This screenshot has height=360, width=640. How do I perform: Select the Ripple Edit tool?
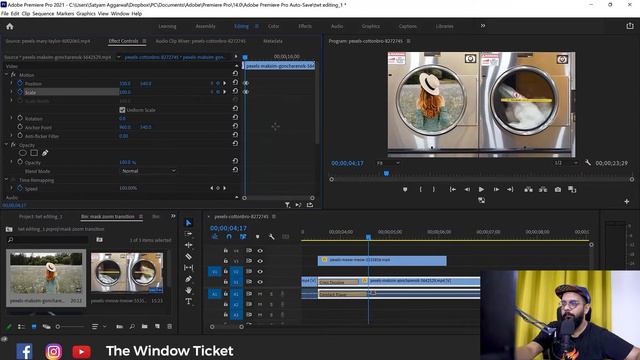[188, 245]
